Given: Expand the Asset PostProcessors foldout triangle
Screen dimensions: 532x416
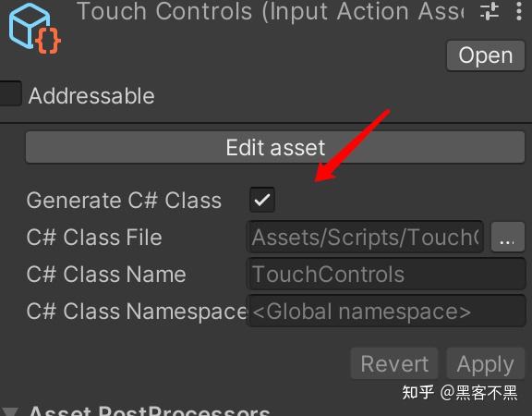Looking at the screenshot, I should coord(9,411).
